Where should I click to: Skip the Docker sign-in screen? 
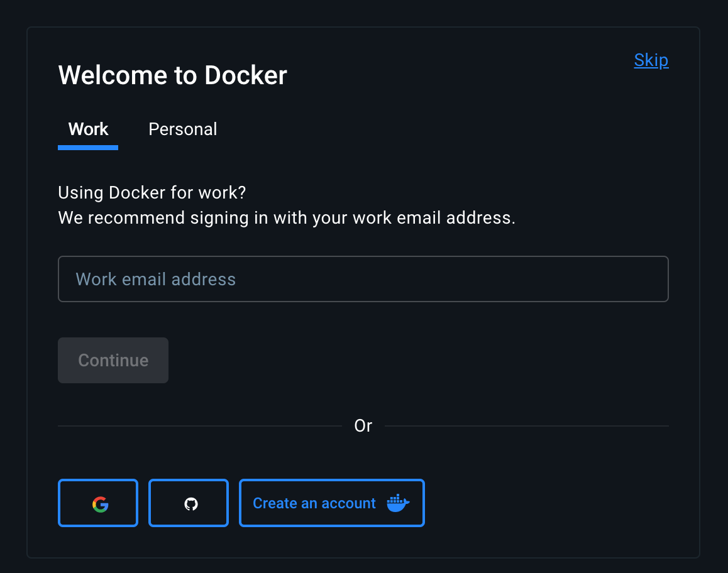point(651,60)
